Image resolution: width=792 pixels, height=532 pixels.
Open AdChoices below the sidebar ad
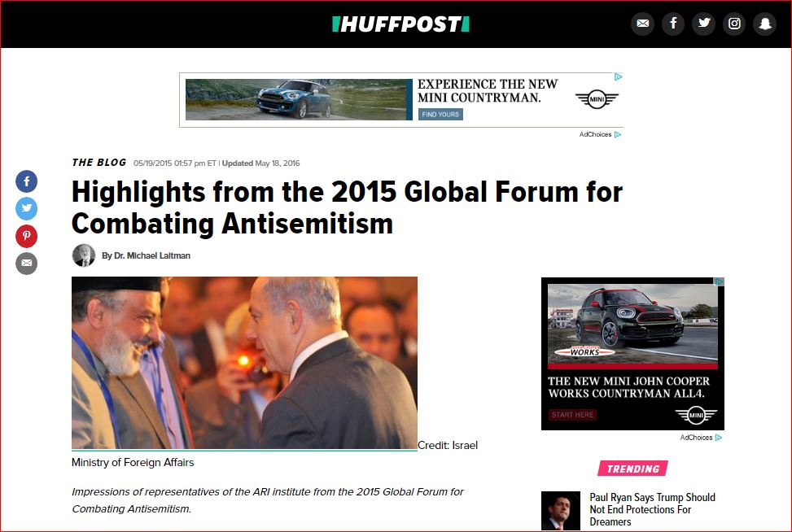(x=701, y=438)
